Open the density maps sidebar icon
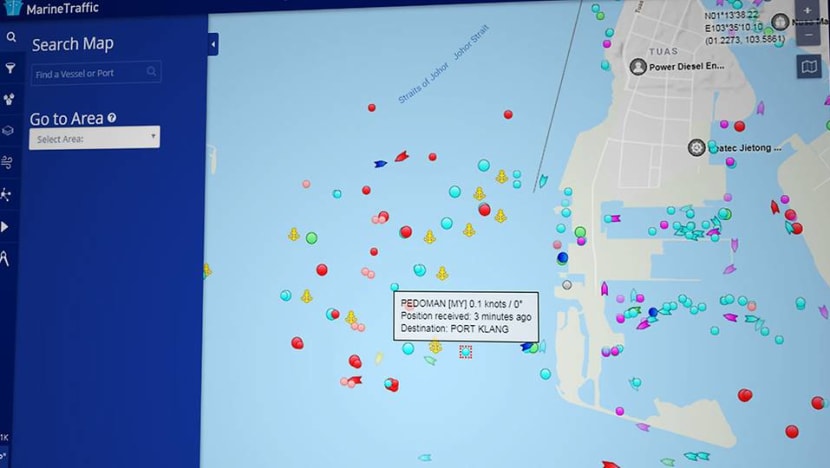 coord(9,99)
